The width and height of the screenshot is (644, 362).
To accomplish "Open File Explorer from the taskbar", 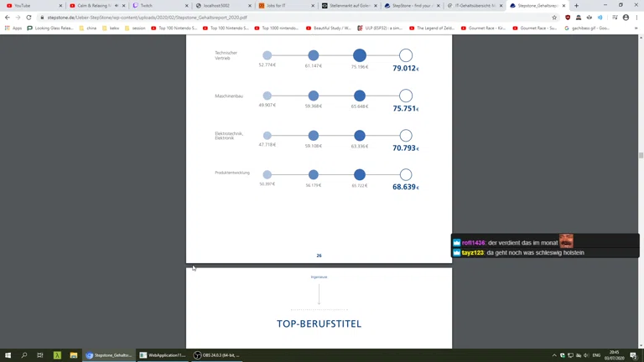I will [74, 355].
